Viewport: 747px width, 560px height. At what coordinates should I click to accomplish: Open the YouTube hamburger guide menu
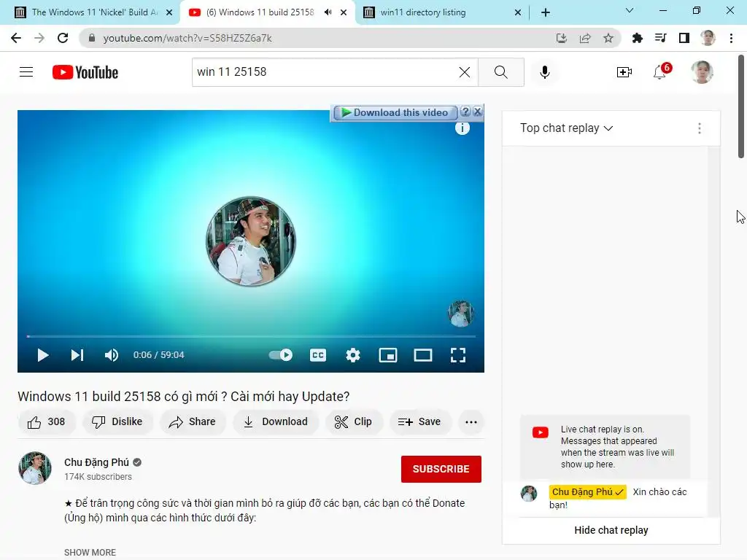pyautogui.click(x=26, y=72)
